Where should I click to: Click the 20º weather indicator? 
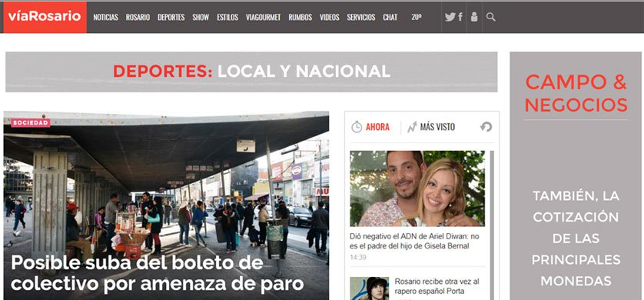point(416,17)
